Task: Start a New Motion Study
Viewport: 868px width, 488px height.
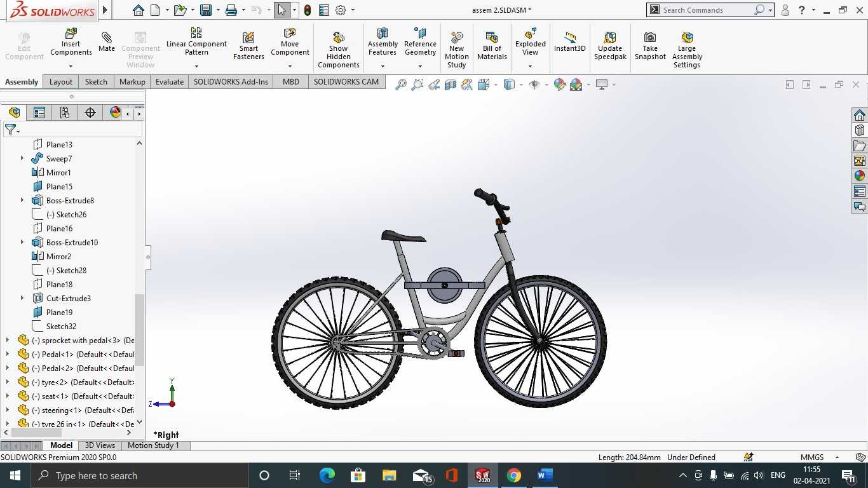Action: click(456, 50)
